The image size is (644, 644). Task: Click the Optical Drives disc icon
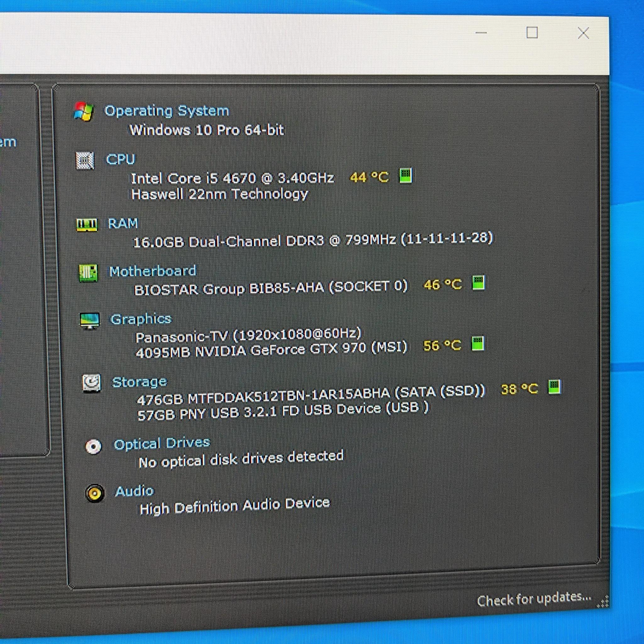pyautogui.click(x=93, y=446)
